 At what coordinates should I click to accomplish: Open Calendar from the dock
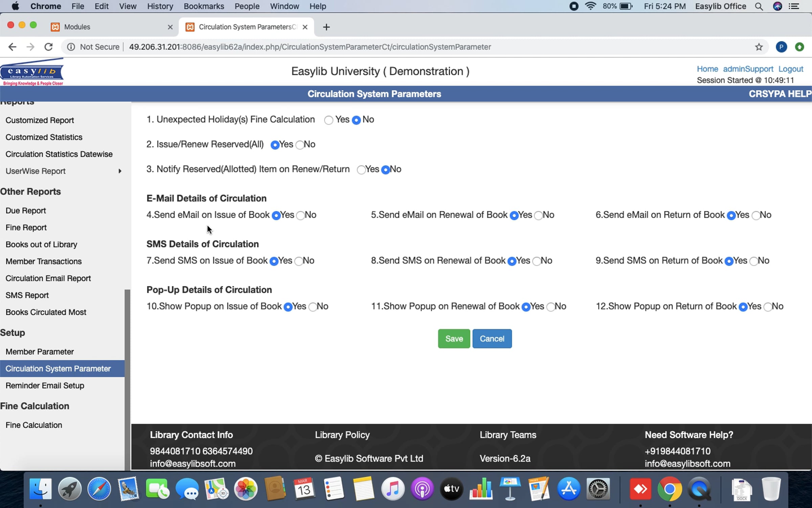pyautogui.click(x=304, y=489)
